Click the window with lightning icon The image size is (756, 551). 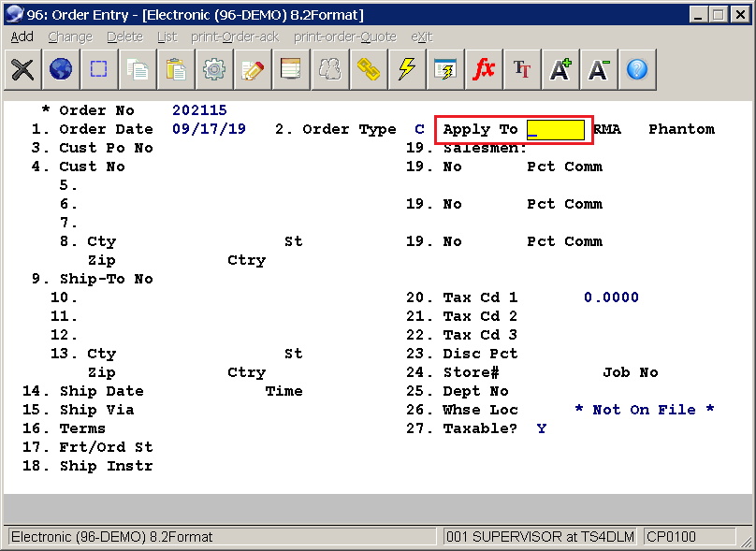click(445, 69)
